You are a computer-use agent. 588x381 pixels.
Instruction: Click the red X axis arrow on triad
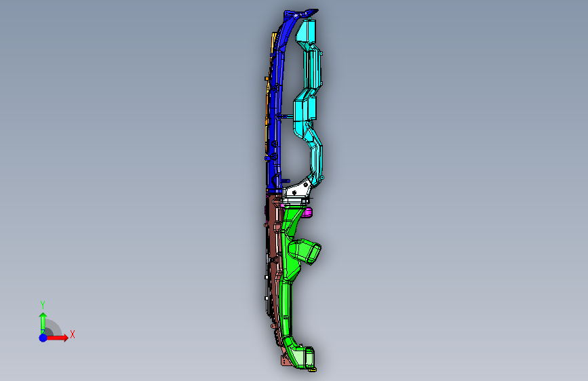click(58, 338)
